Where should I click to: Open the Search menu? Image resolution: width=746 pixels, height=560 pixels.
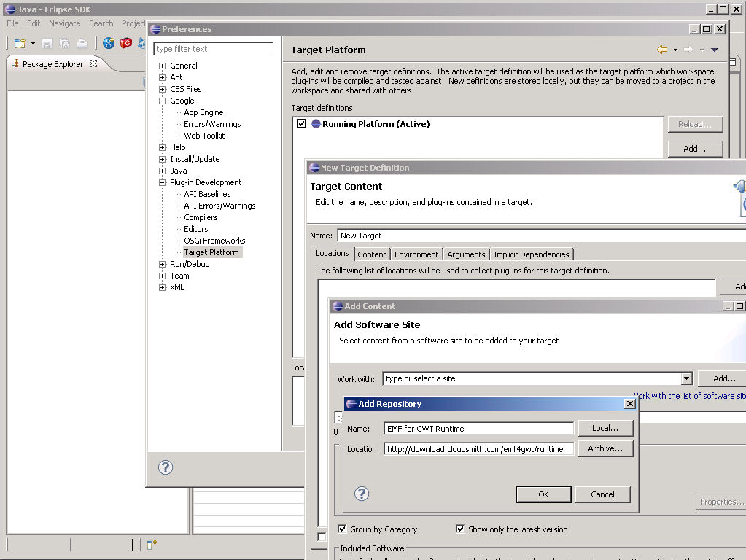click(101, 23)
